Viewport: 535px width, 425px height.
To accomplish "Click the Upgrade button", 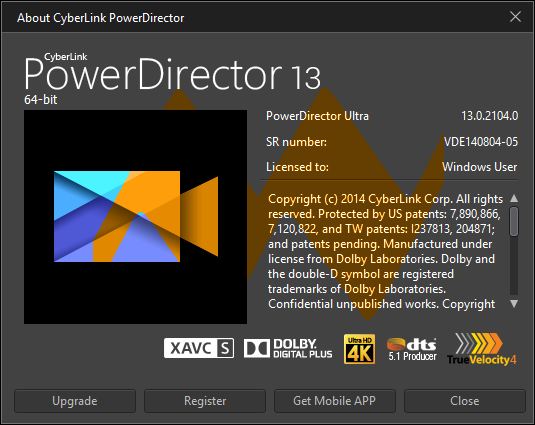I will (75, 401).
